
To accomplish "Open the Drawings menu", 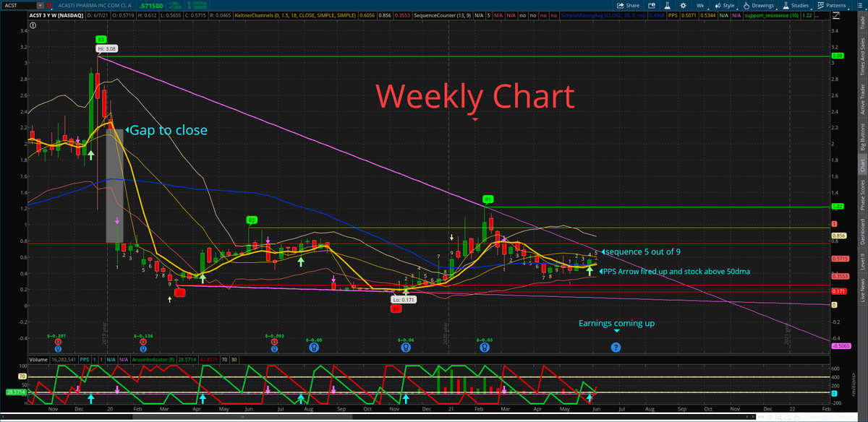I will (759, 4).
